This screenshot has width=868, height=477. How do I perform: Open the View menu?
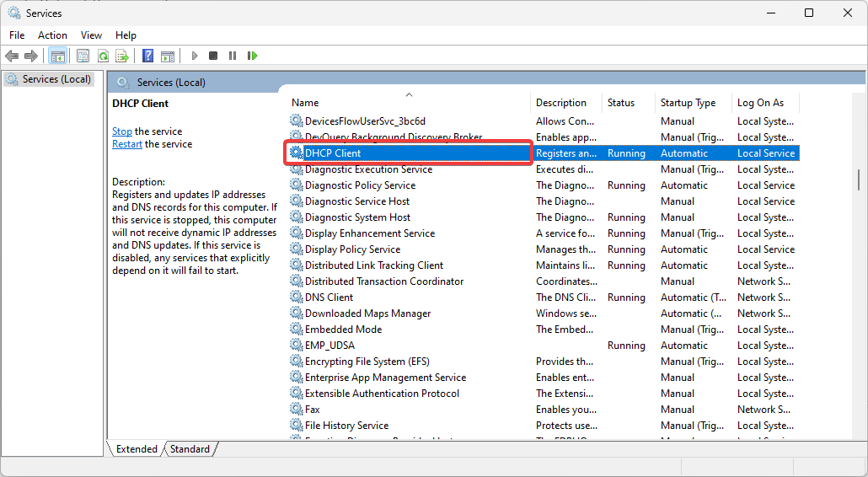[x=91, y=35]
